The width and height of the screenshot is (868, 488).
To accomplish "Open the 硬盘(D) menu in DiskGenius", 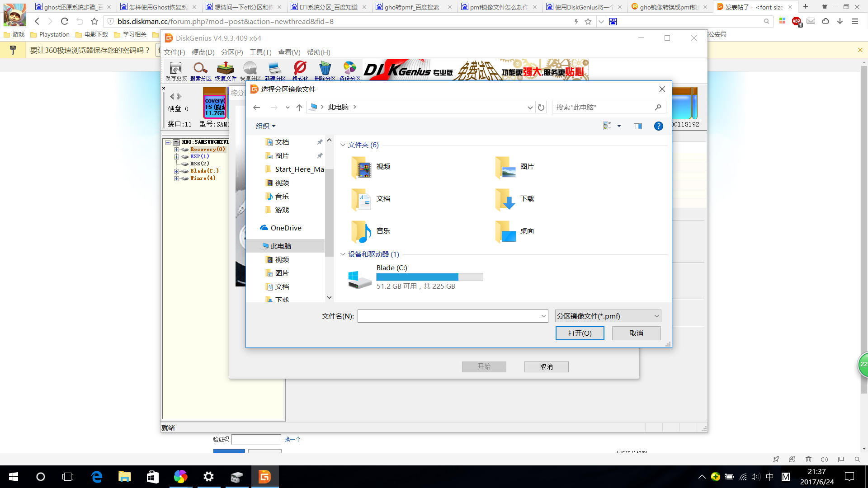I will 203,52.
